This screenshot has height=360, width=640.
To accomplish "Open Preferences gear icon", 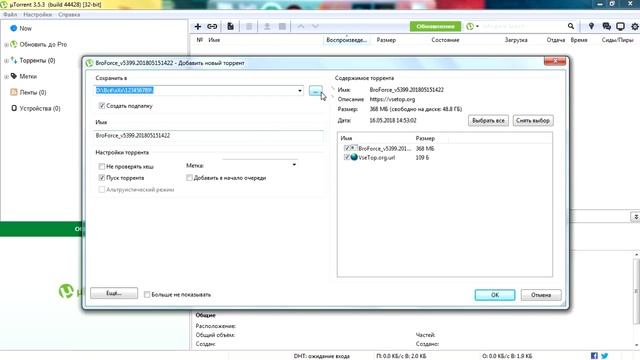I will click(x=635, y=27).
